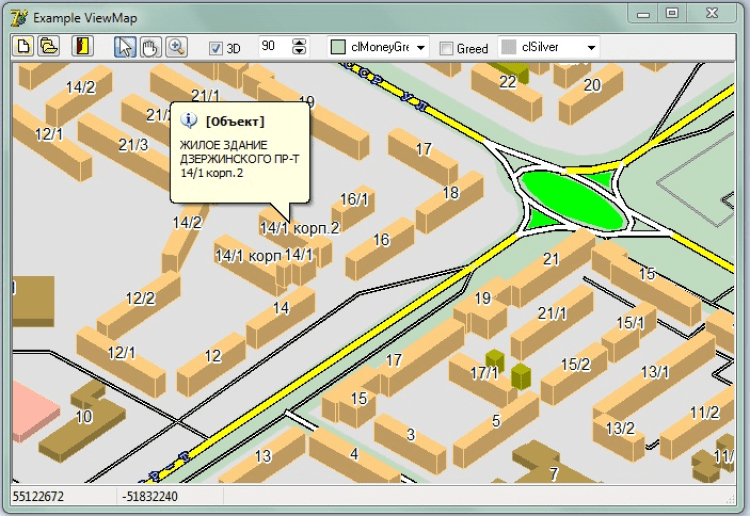
Task: Enable the Greed checkbox
Action: tap(447, 48)
